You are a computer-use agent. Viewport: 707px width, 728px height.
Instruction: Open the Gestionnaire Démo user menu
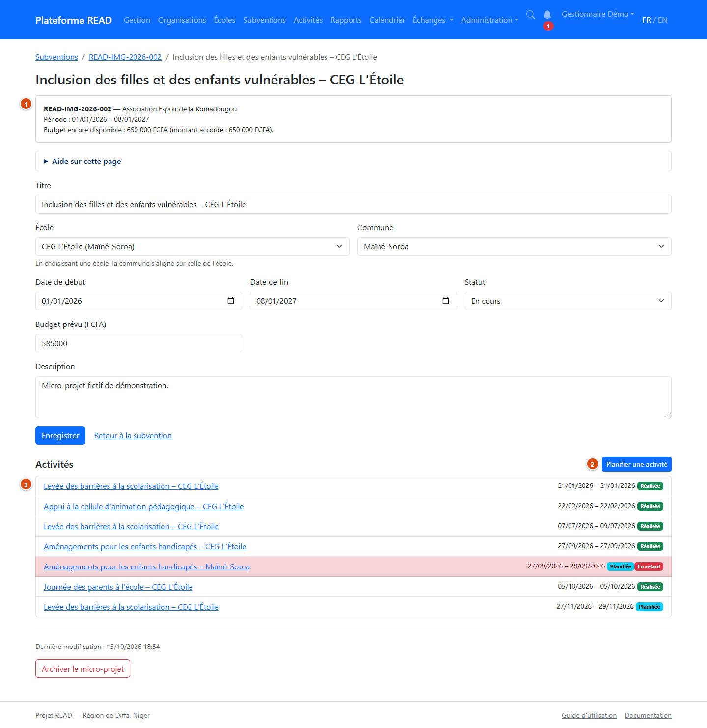point(598,14)
